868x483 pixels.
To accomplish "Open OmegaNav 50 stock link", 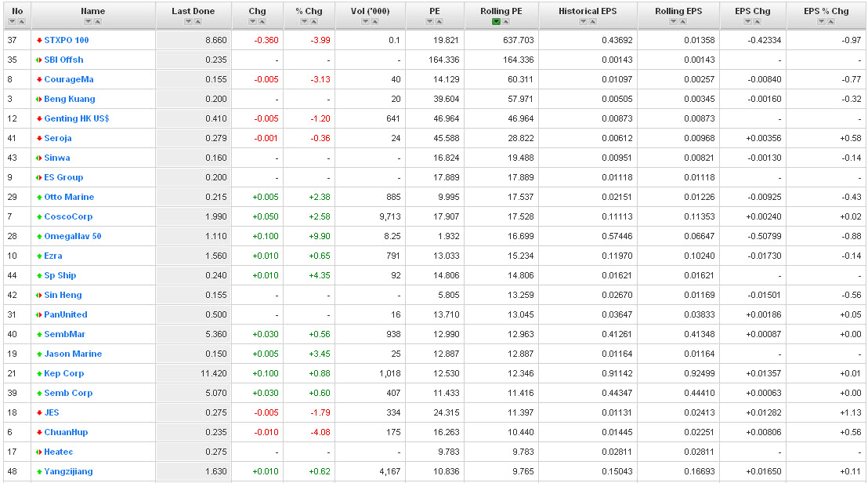I will click(x=73, y=237).
